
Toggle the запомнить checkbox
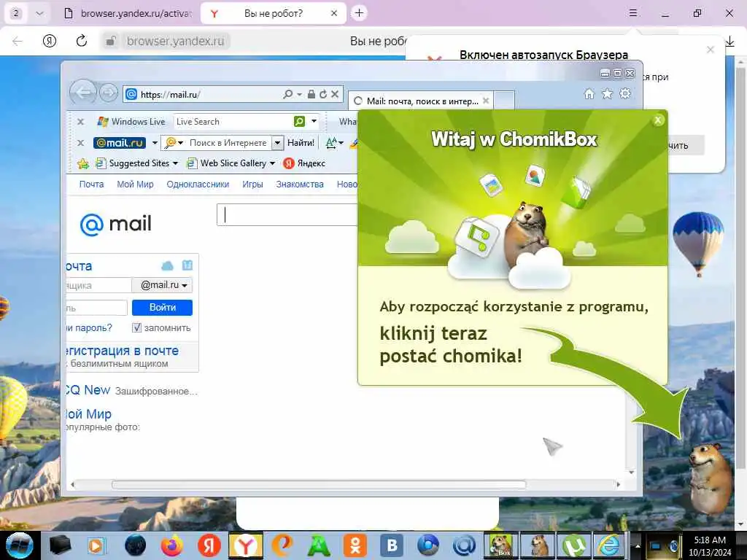pos(136,327)
